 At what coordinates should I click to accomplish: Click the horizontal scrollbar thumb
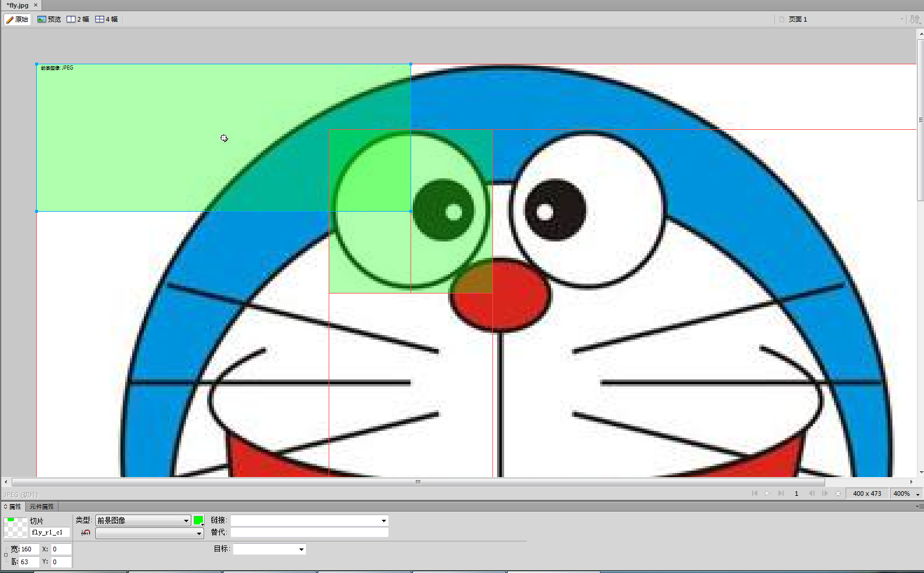click(x=418, y=482)
